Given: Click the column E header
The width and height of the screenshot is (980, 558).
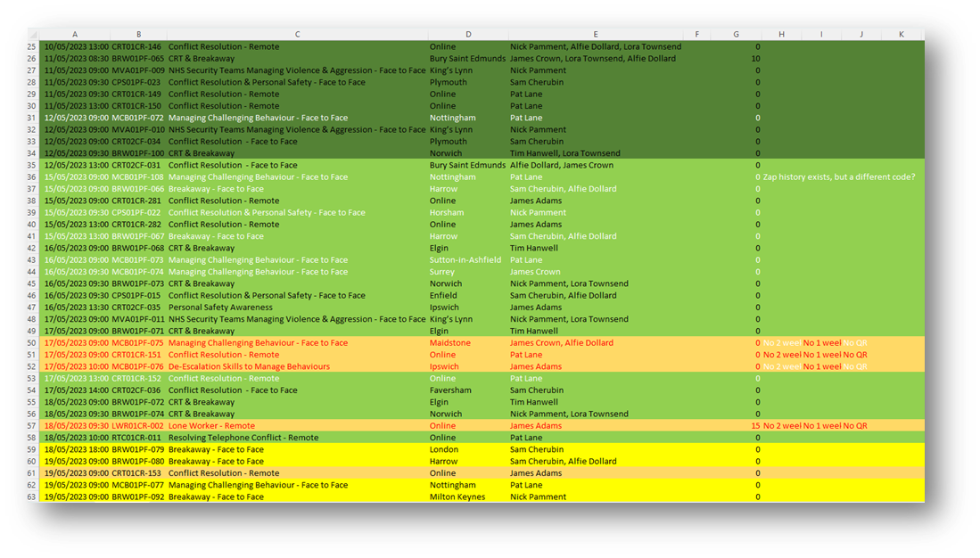Looking at the screenshot, I should [596, 35].
